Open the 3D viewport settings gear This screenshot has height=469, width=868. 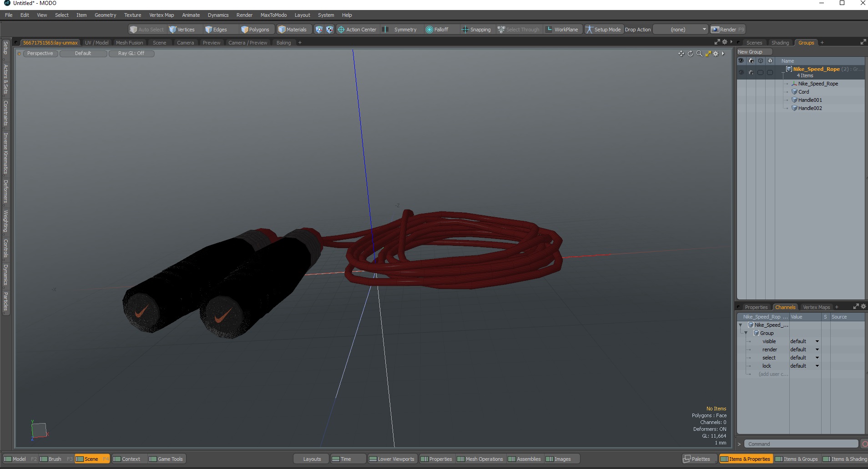point(716,54)
